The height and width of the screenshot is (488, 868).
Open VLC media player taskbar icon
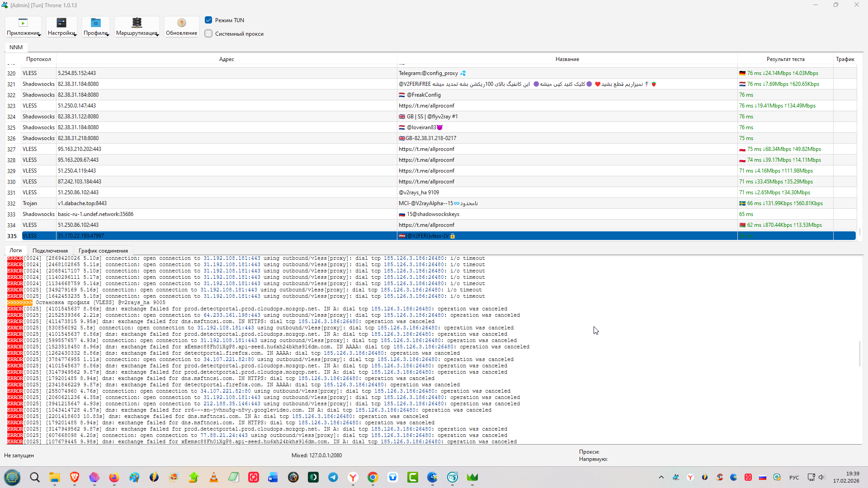214,477
